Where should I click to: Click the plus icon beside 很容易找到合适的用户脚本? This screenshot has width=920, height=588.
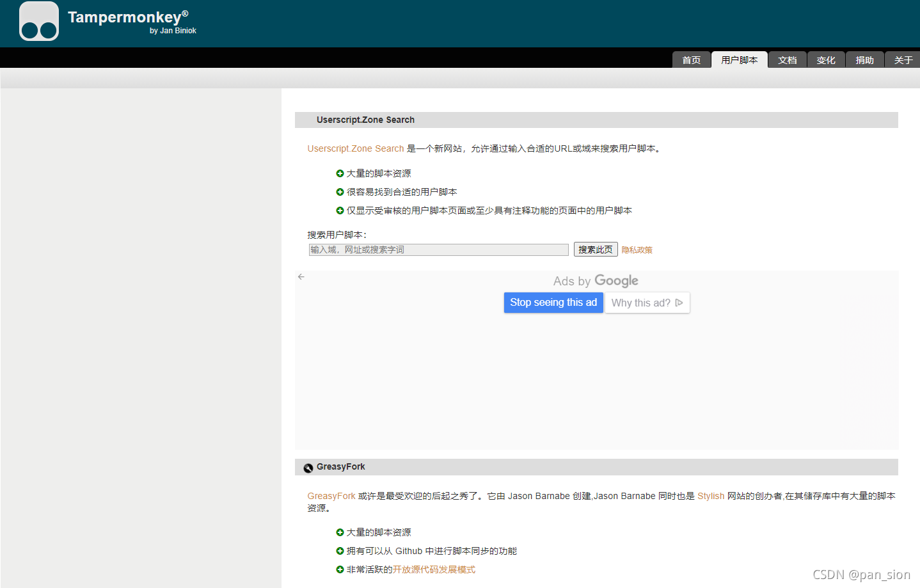[340, 192]
